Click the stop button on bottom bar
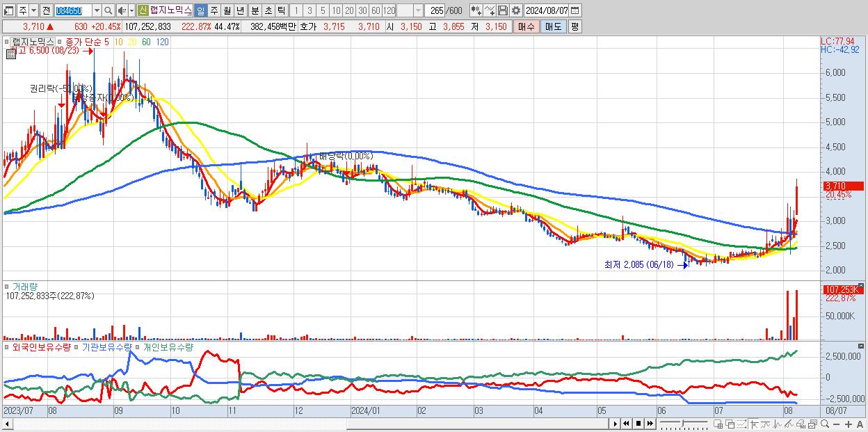Screen dimensions: 868x432 638,424
